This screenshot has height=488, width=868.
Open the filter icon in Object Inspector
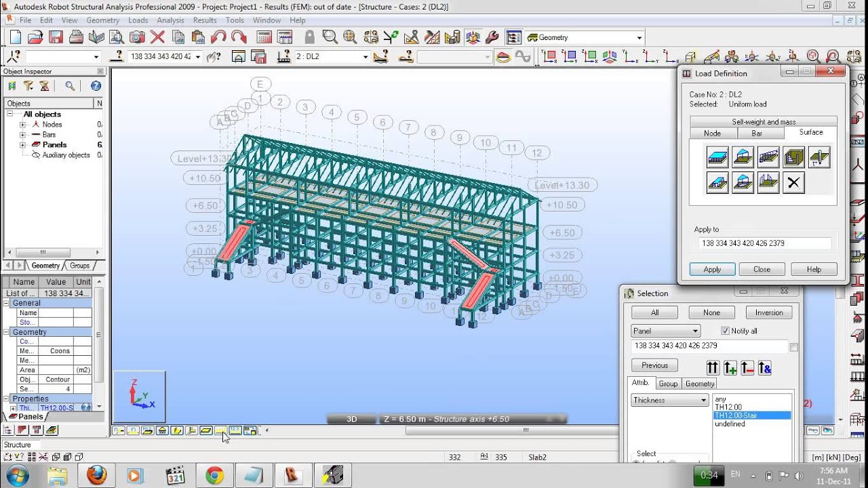tap(28, 85)
